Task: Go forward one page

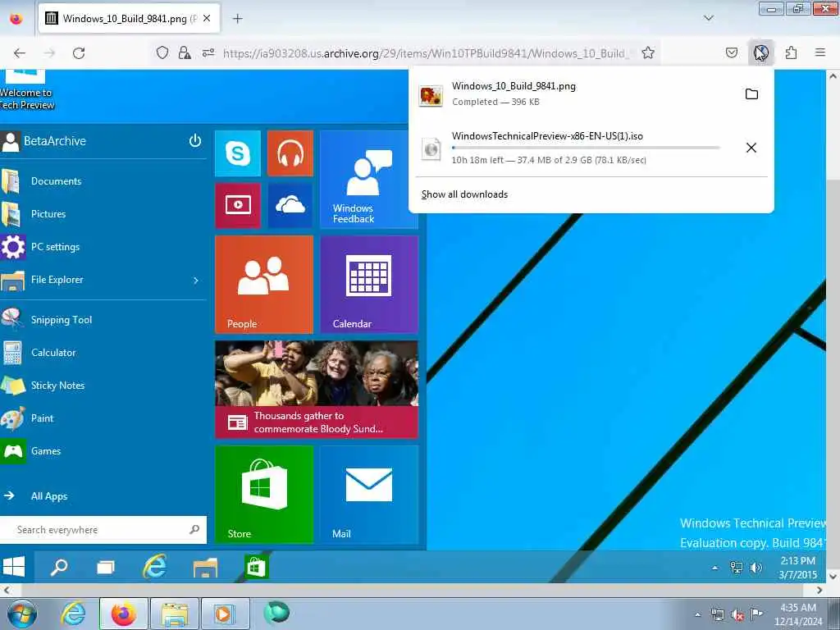Action: (x=49, y=53)
